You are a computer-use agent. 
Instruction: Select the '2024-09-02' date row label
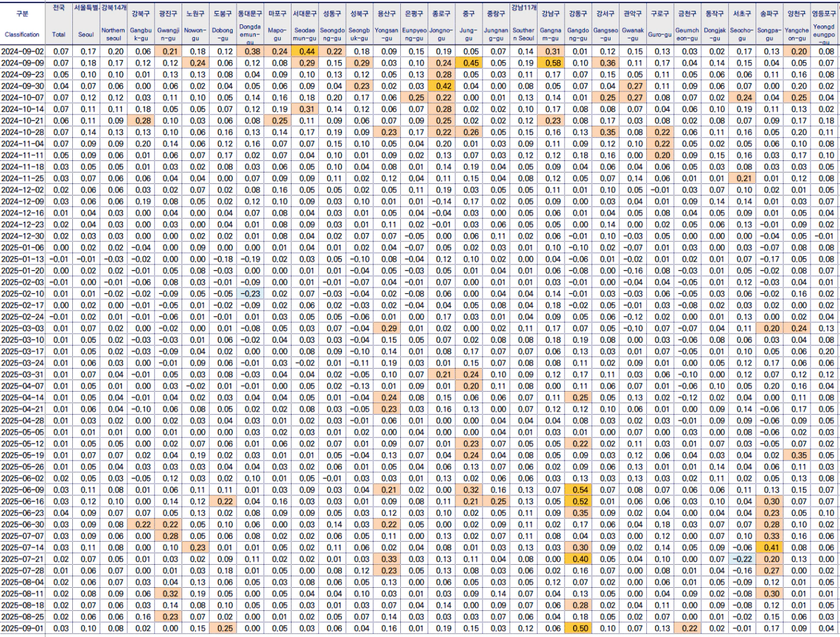(x=22, y=51)
